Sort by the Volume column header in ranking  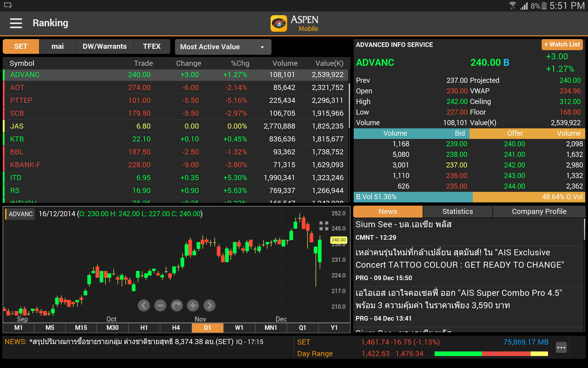(285, 63)
